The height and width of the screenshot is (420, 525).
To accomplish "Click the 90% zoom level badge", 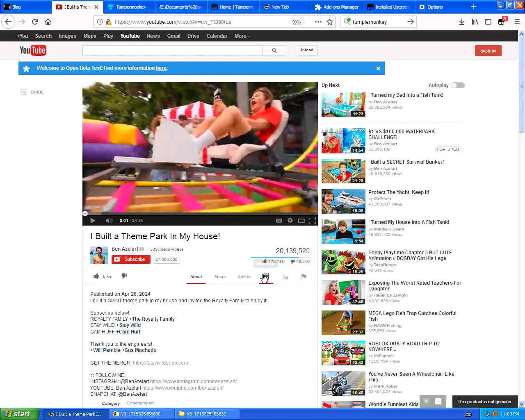I will tap(297, 22).
